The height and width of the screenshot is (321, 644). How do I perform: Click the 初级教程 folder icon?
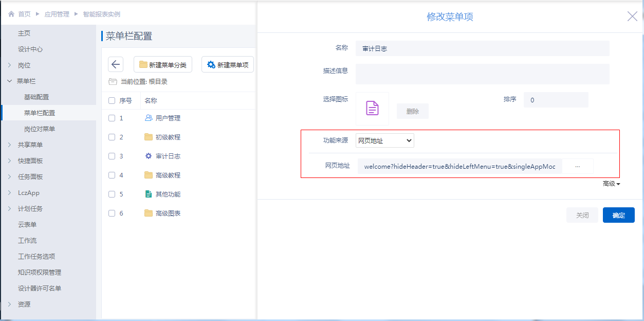[x=149, y=137]
